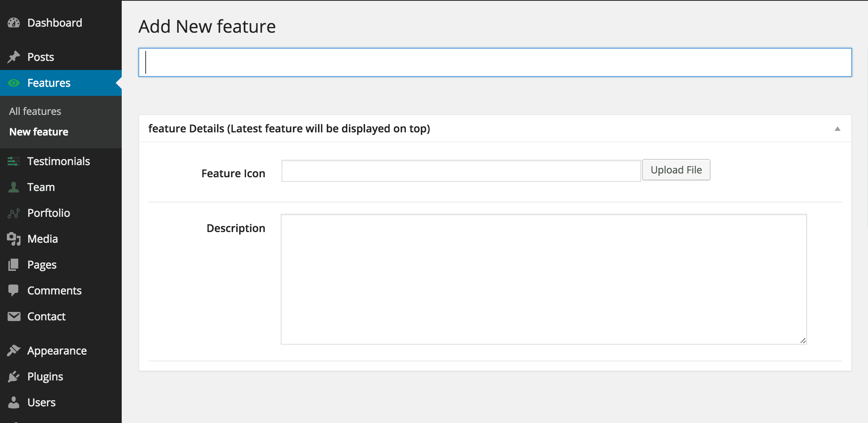Select the New feature submenu link
The height and width of the screenshot is (423, 868).
click(x=38, y=132)
